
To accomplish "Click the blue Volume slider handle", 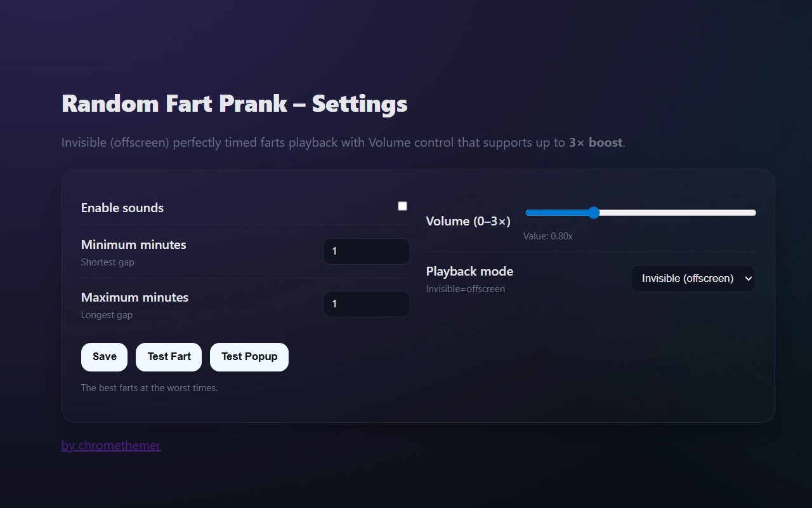I will [594, 213].
